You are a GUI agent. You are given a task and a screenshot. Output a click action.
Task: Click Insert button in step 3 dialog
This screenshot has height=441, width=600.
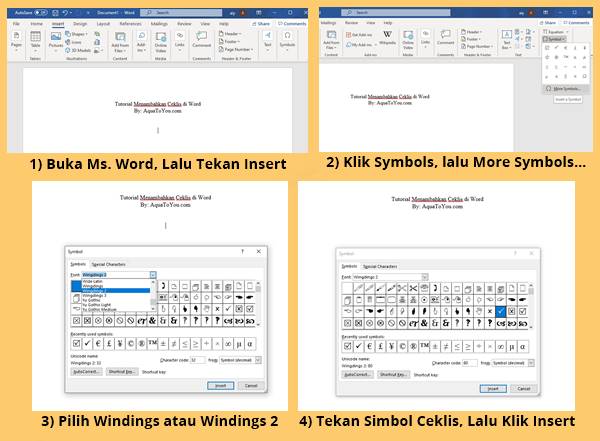click(220, 385)
